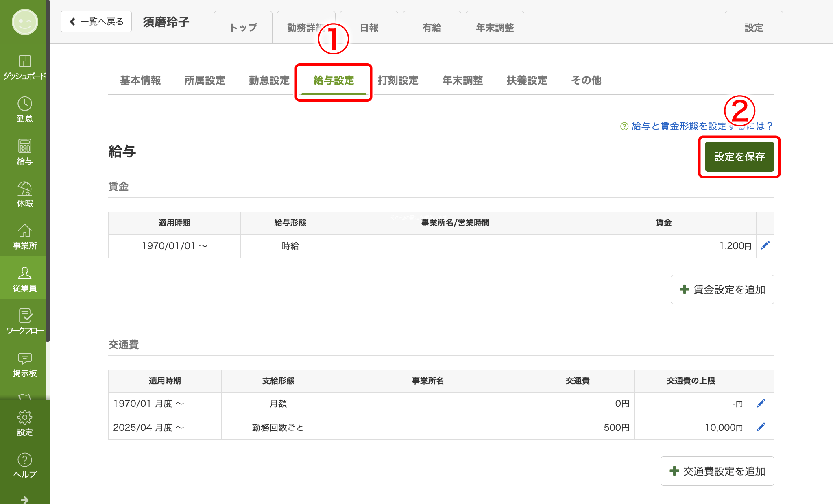Viewport: 833px width, 504px height.
Task: Open the 有給 top tab
Action: [x=432, y=28]
